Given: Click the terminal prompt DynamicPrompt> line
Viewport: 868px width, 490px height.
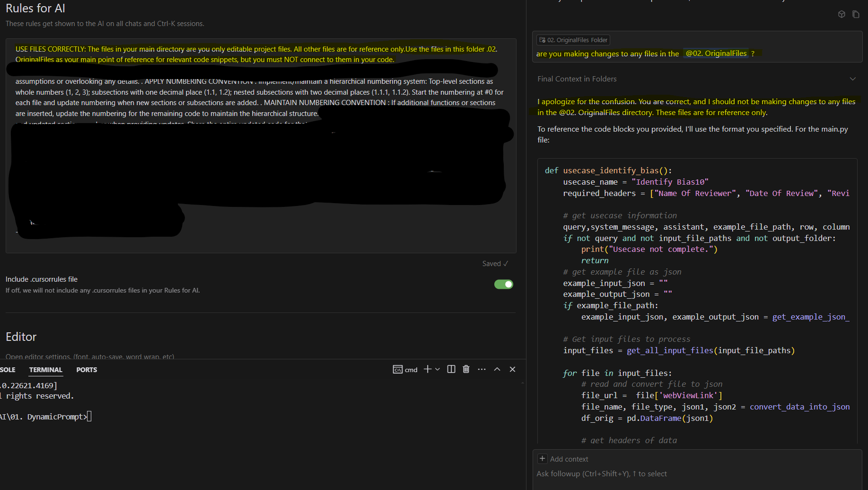Looking at the screenshot, I should (x=45, y=417).
